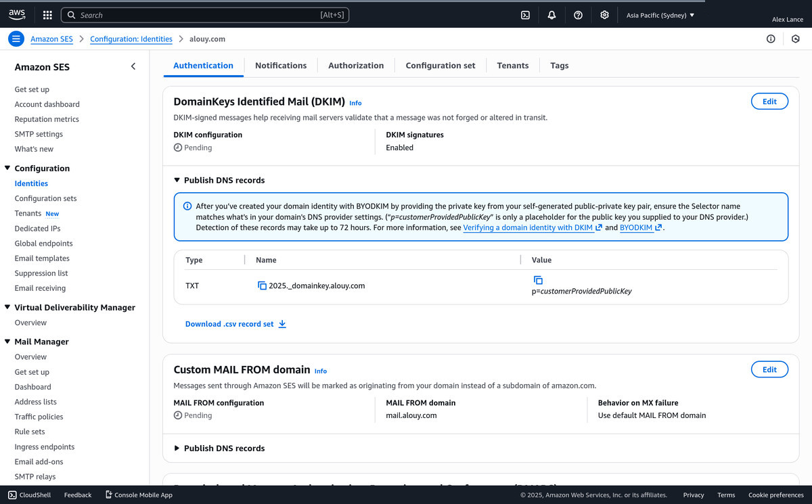The height and width of the screenshot is (504, 812).
Task: Open the help question mark menu
Action: point(578,15)
